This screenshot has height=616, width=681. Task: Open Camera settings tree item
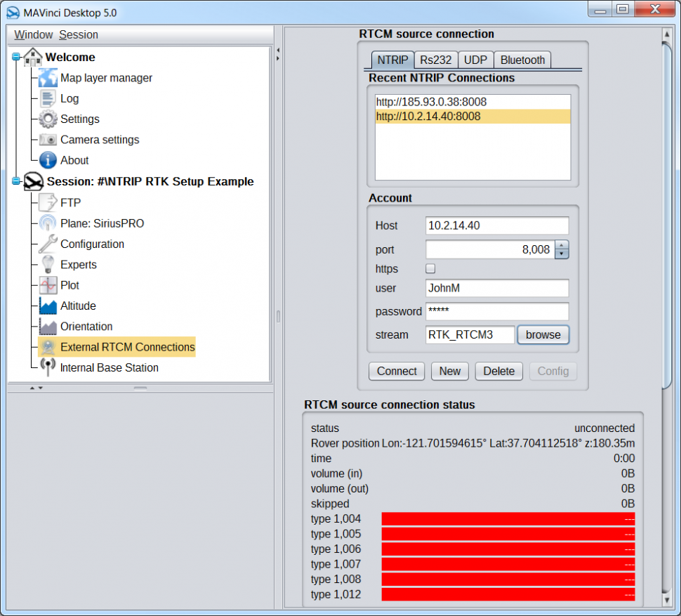[100, 140]
